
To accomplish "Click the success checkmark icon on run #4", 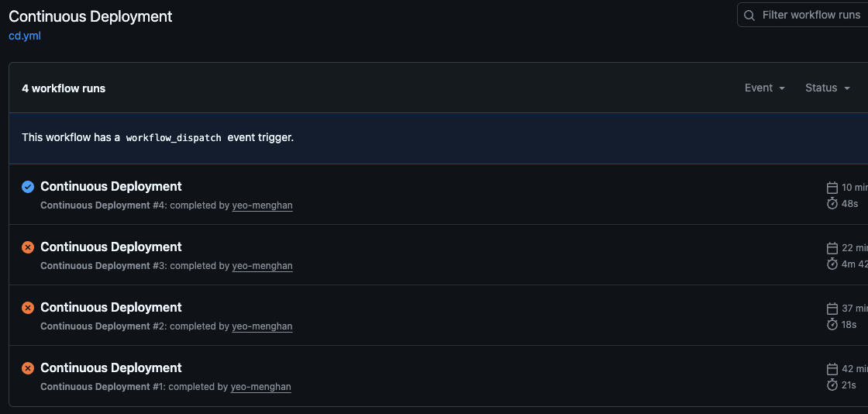I will (28, 186).
